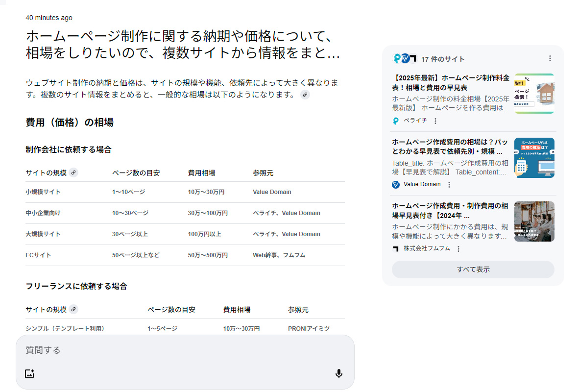Open three-dot menu next to ペライチ
The image size is (578, 392).
435,121
